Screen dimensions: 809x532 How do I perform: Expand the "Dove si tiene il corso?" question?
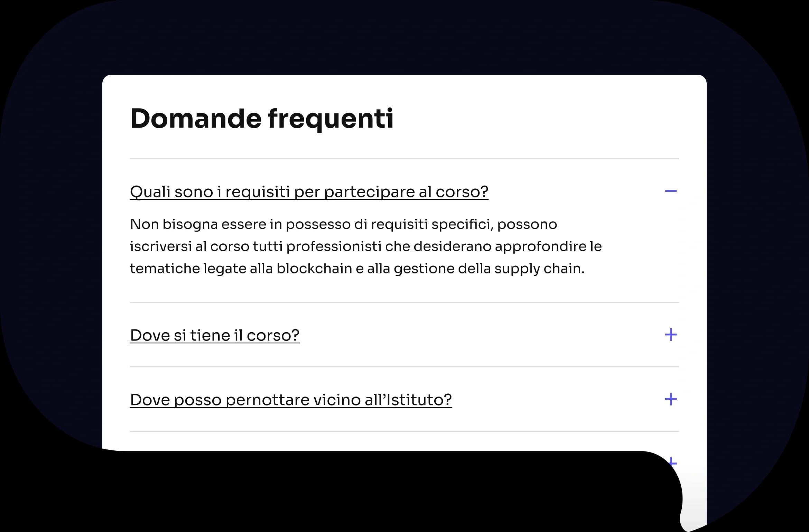[214, 335]
